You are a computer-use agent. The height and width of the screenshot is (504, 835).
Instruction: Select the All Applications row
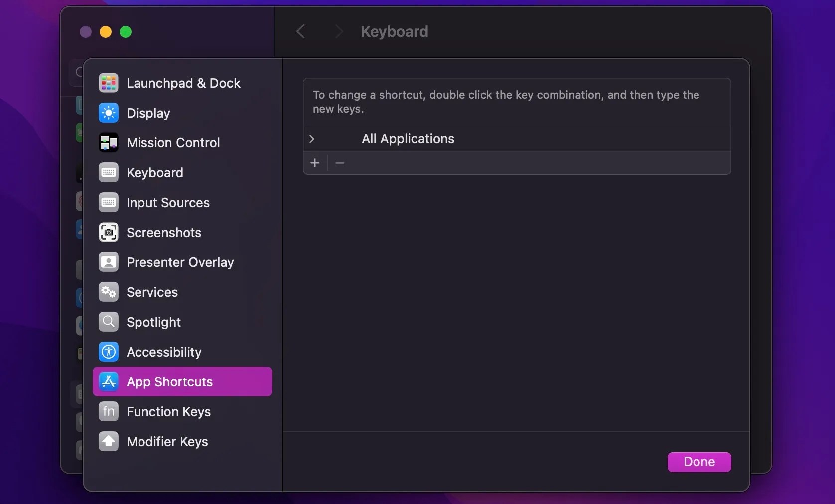coord(407,139)
